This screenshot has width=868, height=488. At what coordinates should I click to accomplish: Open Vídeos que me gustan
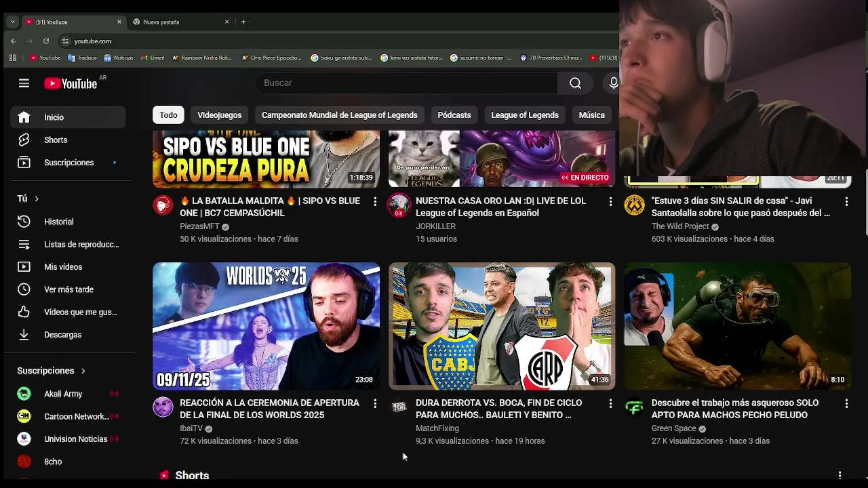(68, 312)
